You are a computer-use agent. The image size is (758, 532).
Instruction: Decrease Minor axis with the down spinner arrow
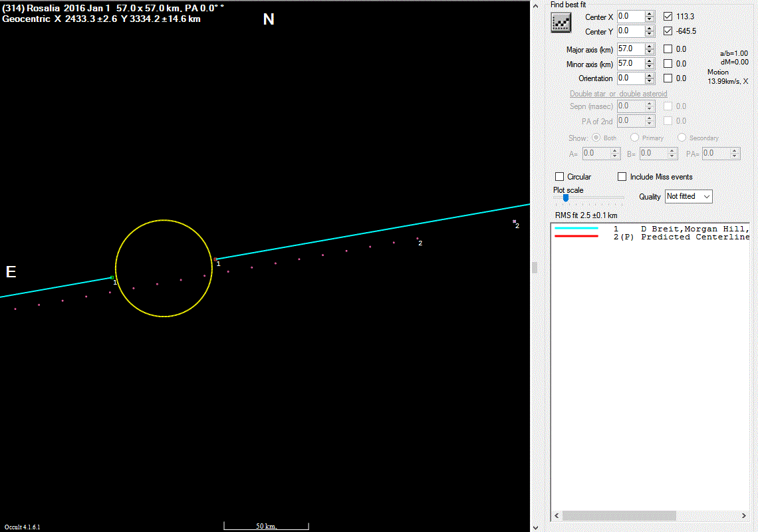pos(650,67)
